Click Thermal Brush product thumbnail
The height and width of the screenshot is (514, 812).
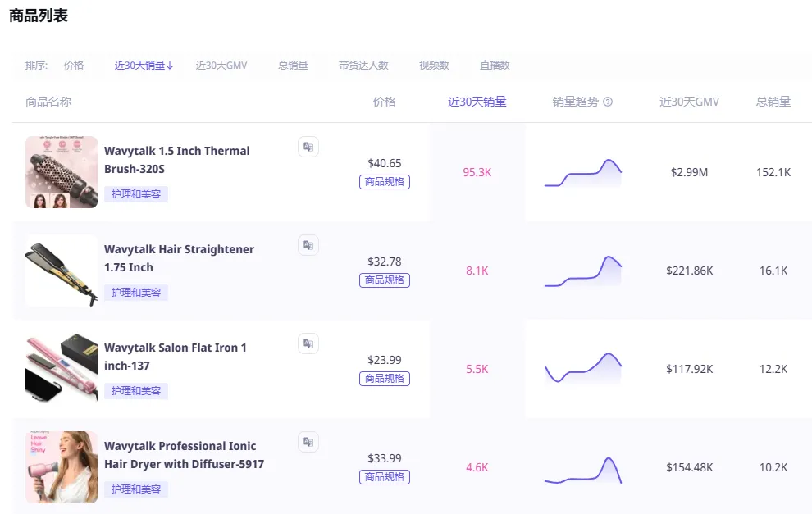click(x=62, y=172)
